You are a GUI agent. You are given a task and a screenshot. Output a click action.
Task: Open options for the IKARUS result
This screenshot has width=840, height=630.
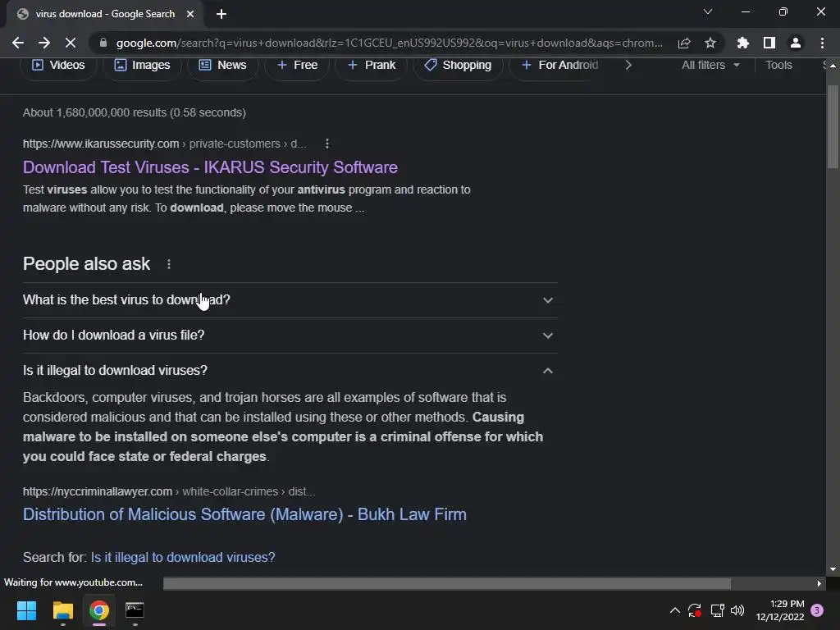tap(327, 144)
